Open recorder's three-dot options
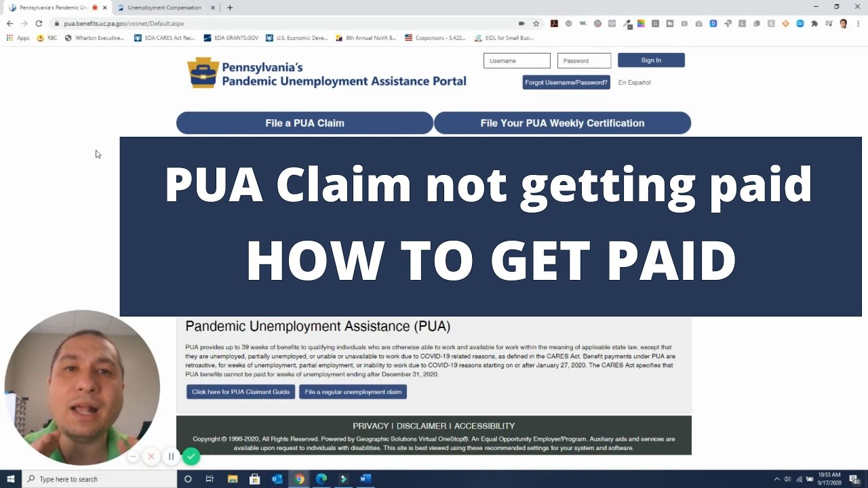Screen dimensions: 868x488 (133, 457)
